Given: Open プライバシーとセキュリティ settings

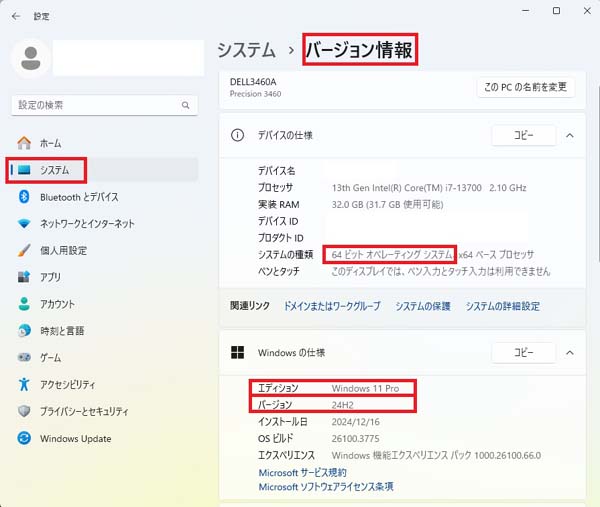Looking at the screenshot, I should click(104, 411).
